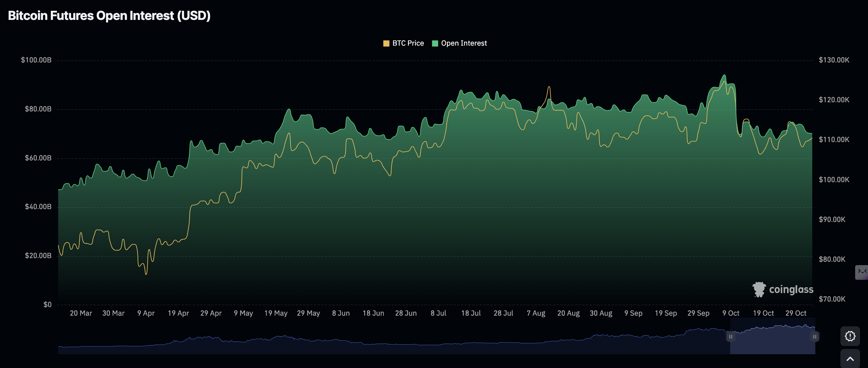This screenshot has height=368, width=868.
Task: Toggle BTC Price series in legend
Action: point(408,43)
